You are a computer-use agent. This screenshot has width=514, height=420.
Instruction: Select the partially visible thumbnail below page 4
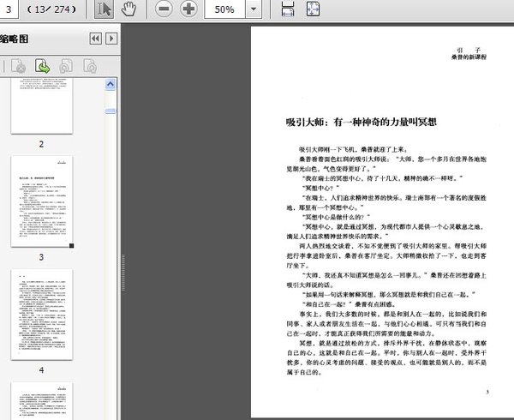42,401
